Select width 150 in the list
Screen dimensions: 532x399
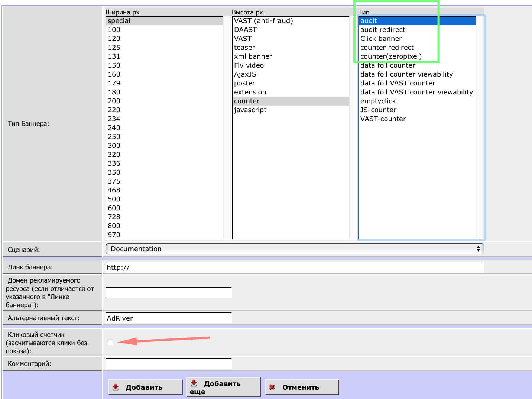[x=164, y=65]
